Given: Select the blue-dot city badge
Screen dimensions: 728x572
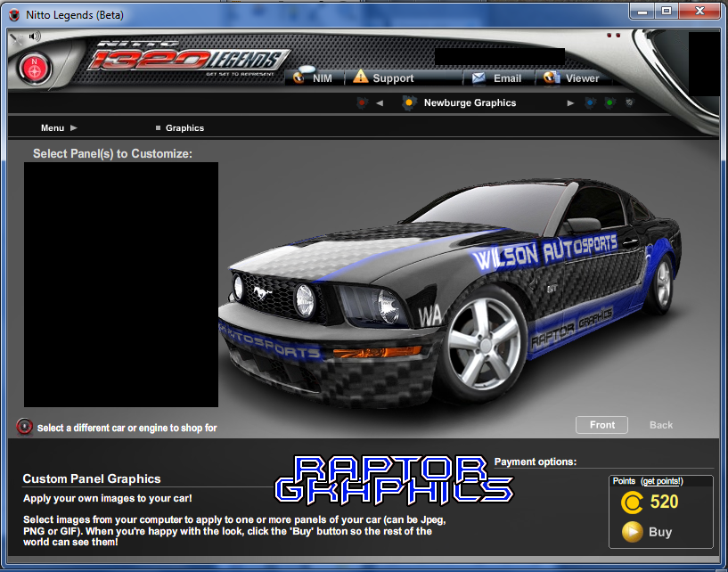Looking at the screenshot, I should tap(590, 102).
